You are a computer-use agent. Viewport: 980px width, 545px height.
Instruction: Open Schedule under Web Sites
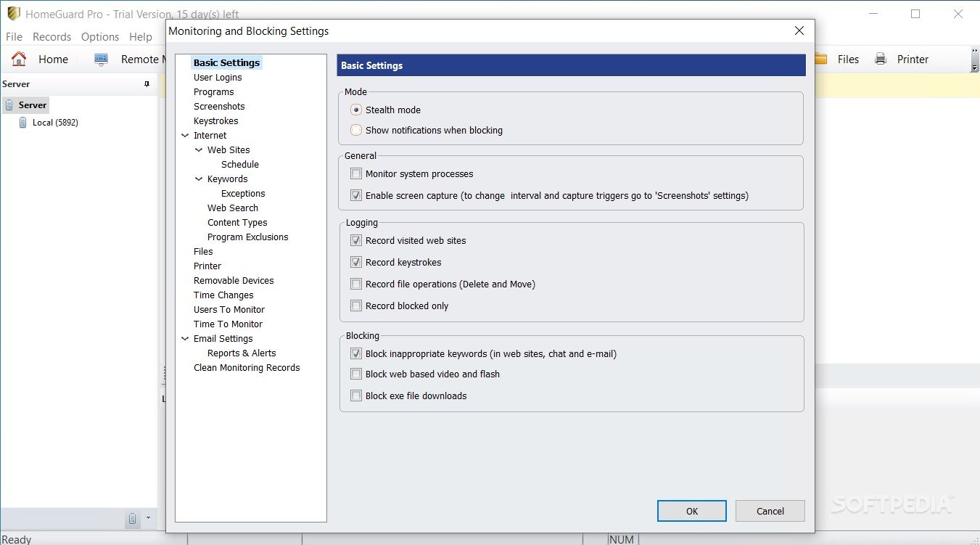click(240, 165)
